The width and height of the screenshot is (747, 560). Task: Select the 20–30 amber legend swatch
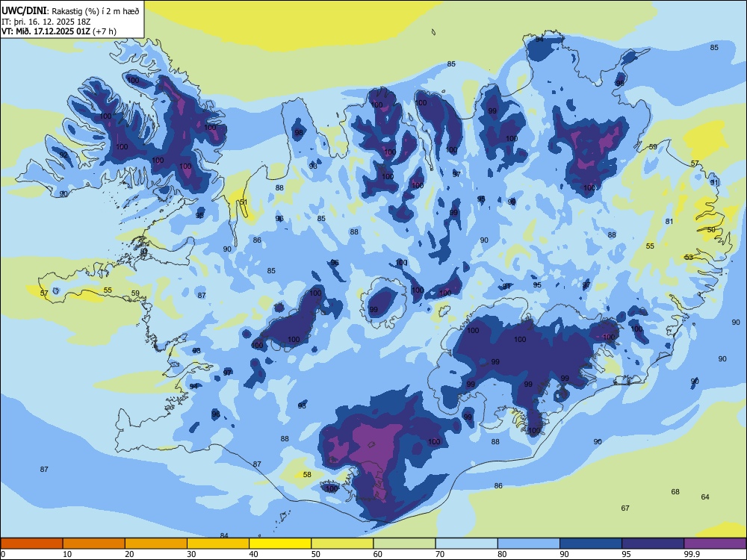[x=156, y=544]
